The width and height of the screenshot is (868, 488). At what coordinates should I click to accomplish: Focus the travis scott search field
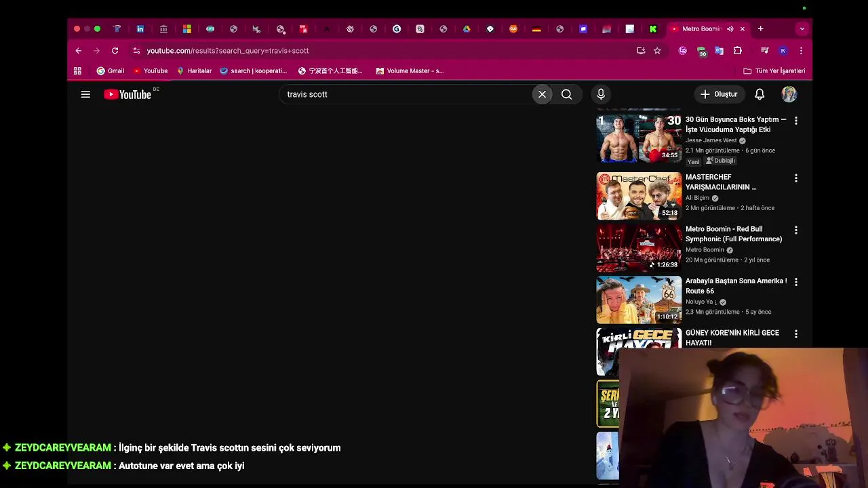coord(407,94)
